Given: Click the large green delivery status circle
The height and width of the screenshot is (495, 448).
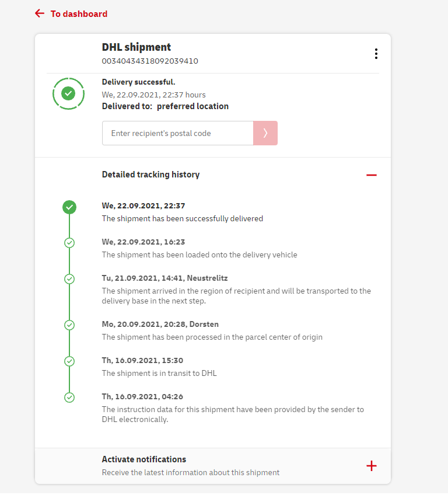Looking at the screenshot, I should coord(69,93).
